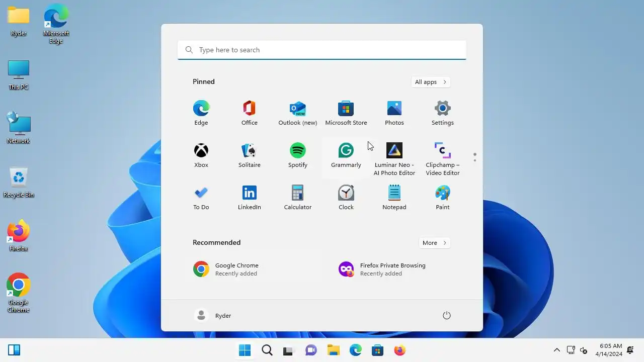The width and height of the screenshot is (644, 362).
Task: Launch Calculator
Action: 298,198
